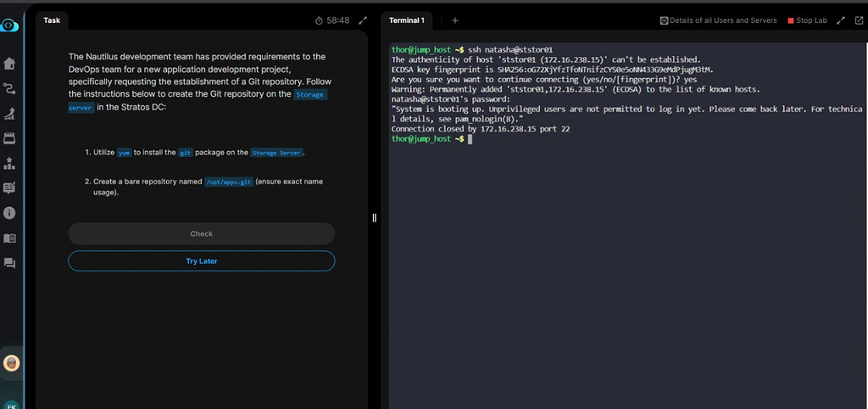868x409 pixels.
Task: Expand the Task panel to fullscreen
Action: pos(363,20)
